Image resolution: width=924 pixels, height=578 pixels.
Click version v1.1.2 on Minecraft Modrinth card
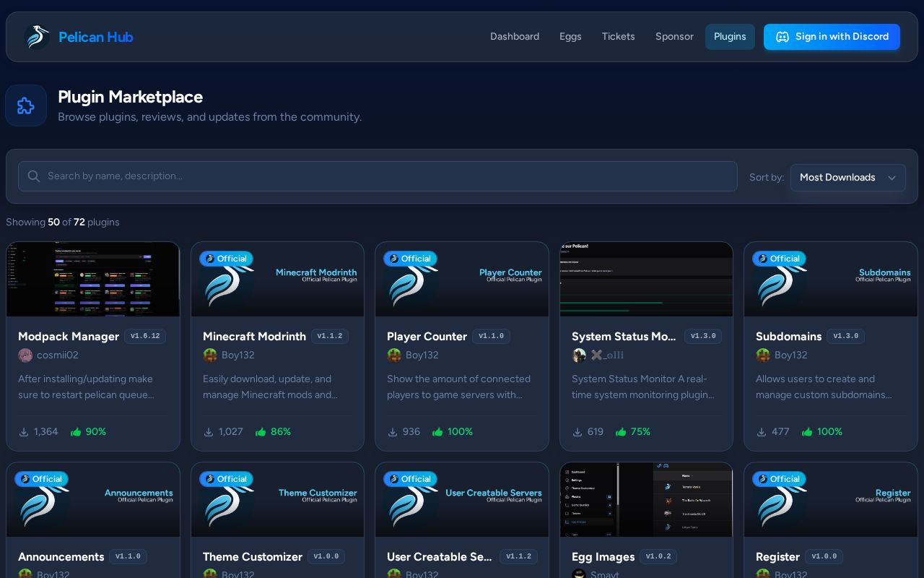330,336
